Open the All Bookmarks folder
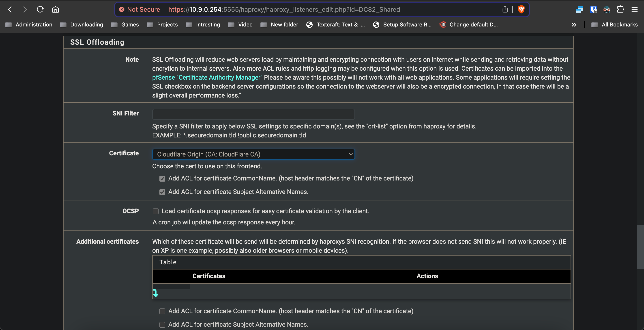644x330 pixels. (614, 24)
